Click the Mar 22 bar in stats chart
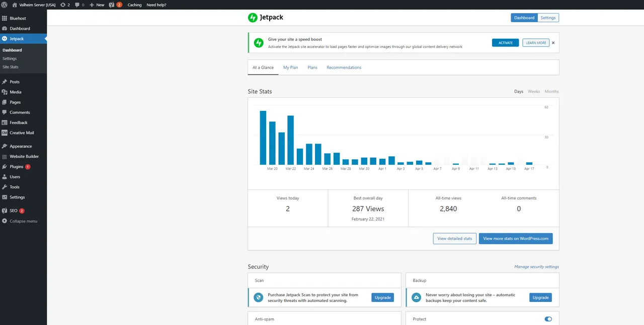Viewport: 644px width, 325px height. pos(290,140)
